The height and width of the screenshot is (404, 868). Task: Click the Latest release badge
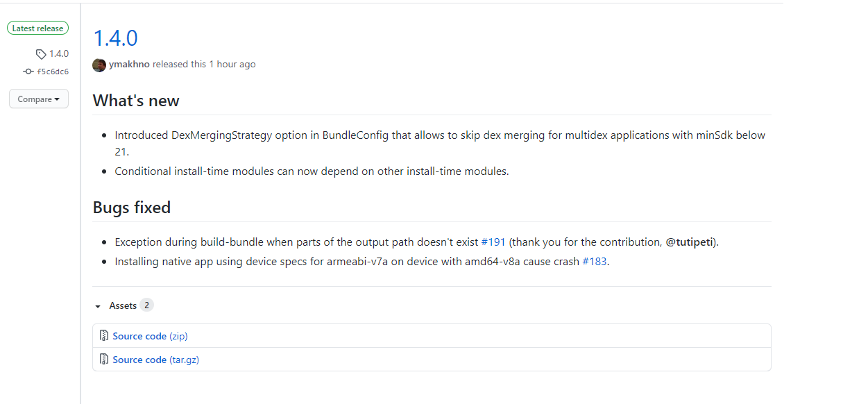click(x=37, y=28)
